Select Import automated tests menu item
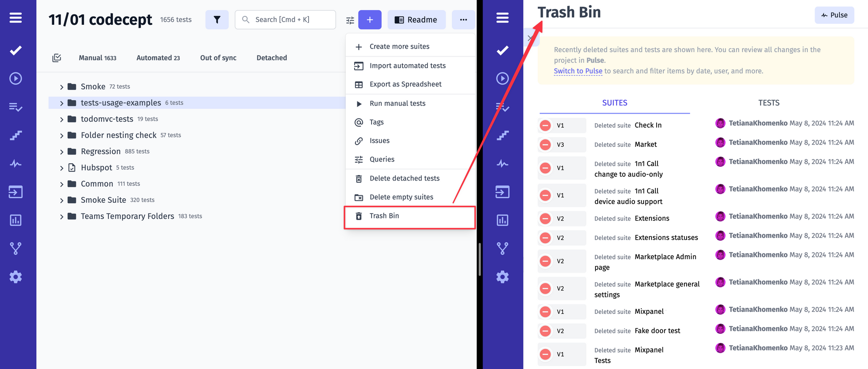 tap(410, 66)
